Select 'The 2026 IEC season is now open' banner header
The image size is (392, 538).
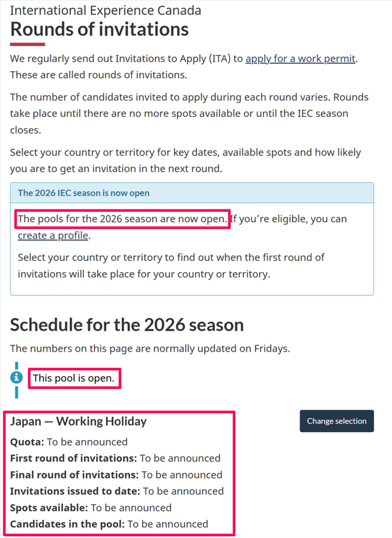click(84, 192)
